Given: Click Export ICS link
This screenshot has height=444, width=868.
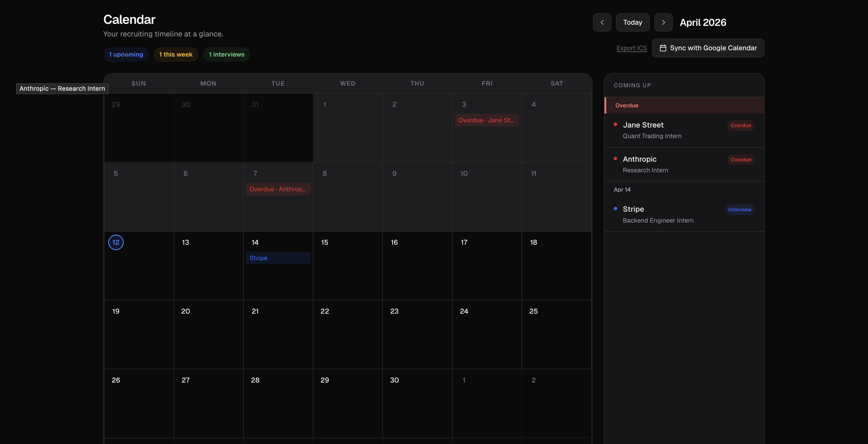Looking at the screenshot, I should point(631,48).
